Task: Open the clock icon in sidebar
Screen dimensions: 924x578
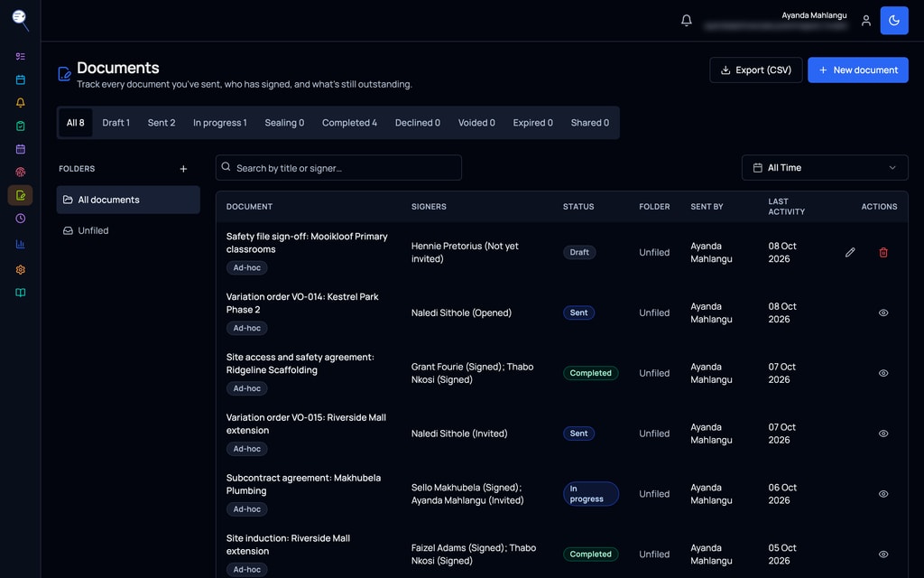Action: [x=20, y=219]
